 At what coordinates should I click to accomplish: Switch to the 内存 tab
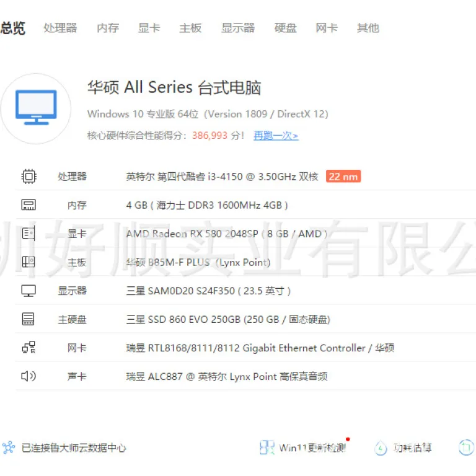click(108, 28)
